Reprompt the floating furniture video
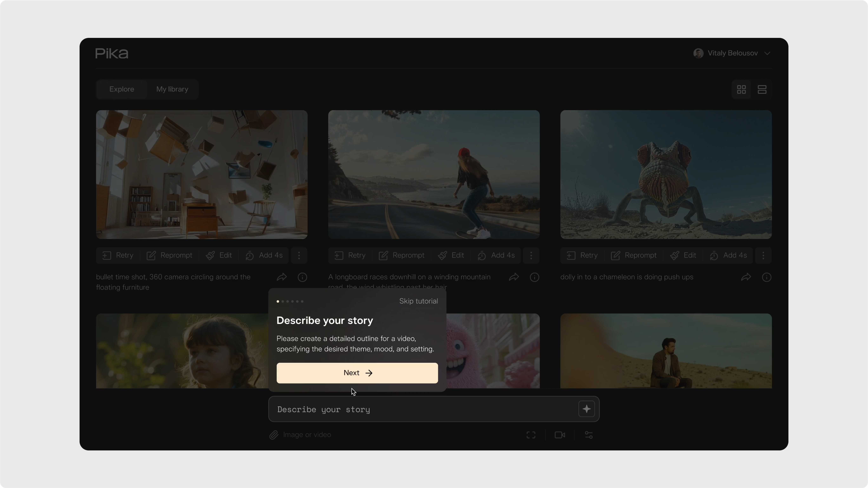 tap(169, 255)
